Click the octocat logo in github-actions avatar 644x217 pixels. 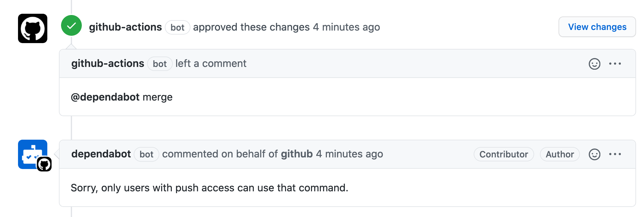click(x=32, y=28)
